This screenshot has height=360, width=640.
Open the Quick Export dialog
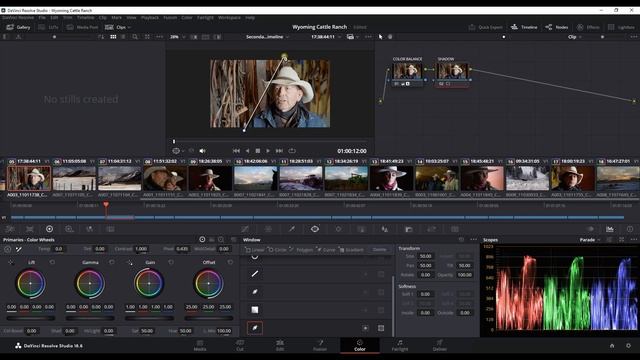(485, 27)
